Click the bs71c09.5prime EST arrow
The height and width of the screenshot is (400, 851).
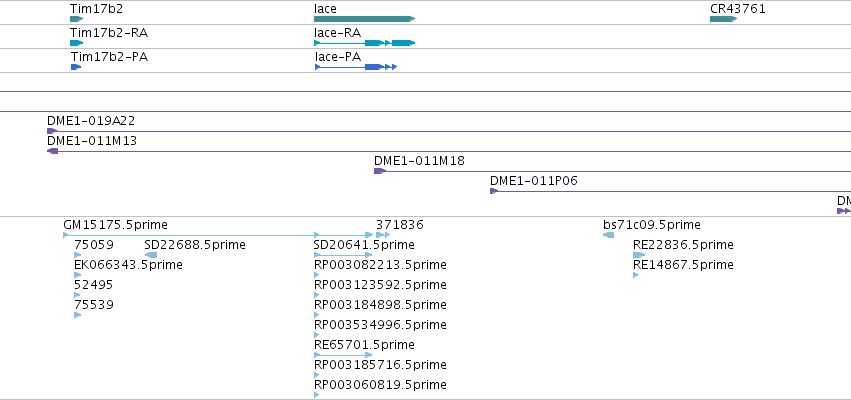tap(608, 235)
